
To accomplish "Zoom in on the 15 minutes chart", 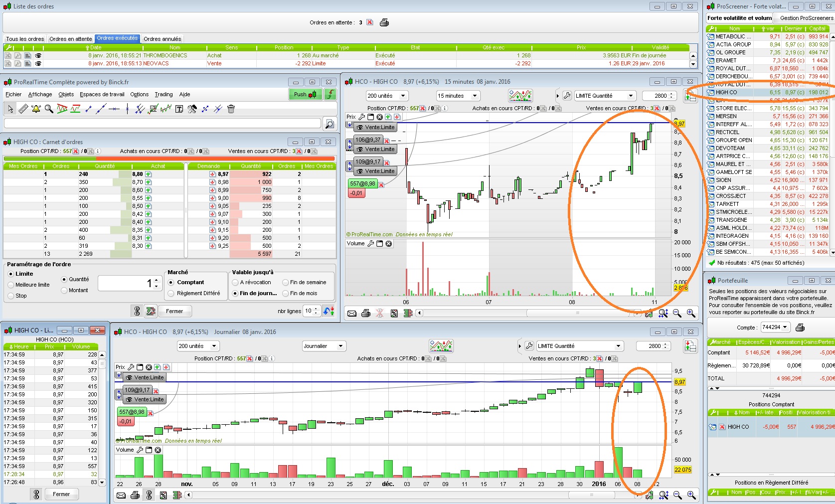I will pos(691,313).
